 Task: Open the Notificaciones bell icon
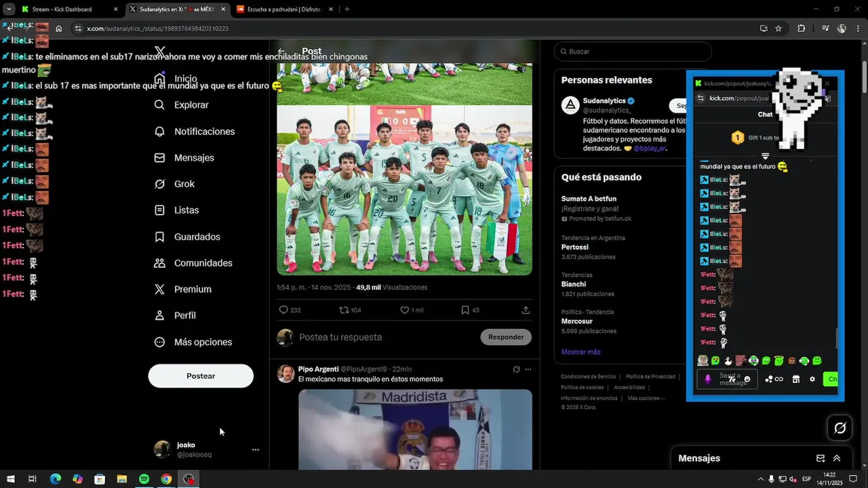pyautogui.click(x=159, y=131)
